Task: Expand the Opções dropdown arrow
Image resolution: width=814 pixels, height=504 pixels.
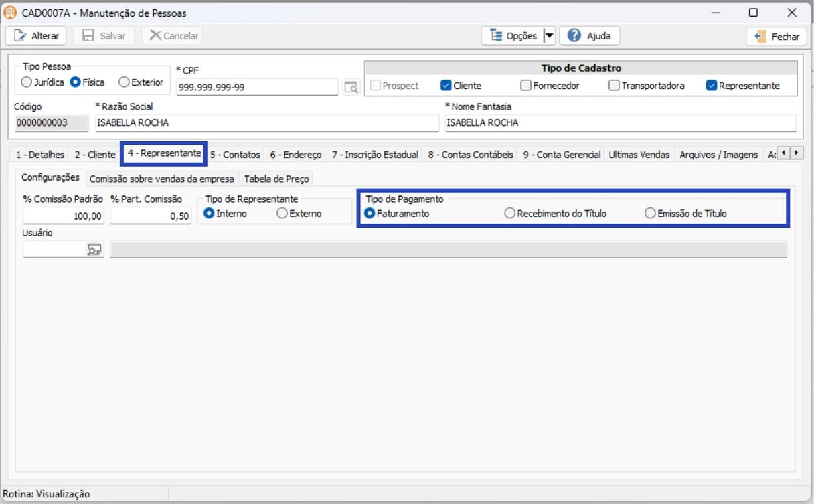Action: tap(549, 36)
